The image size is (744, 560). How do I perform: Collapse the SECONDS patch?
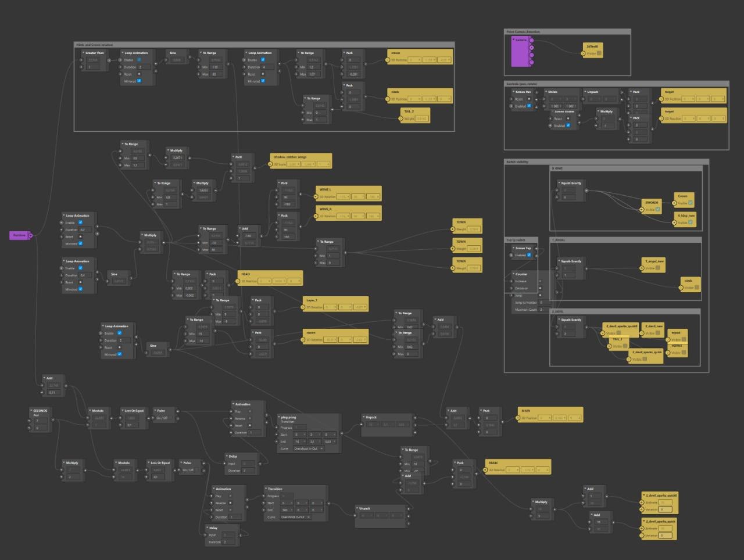coord(31,411)
